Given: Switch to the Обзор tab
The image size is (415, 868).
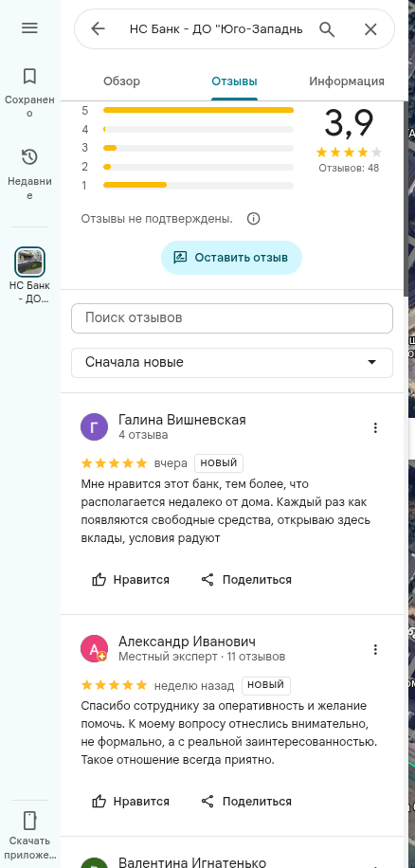Looking at the screenshot, I should pyautogui.click(x=121, y=81).
